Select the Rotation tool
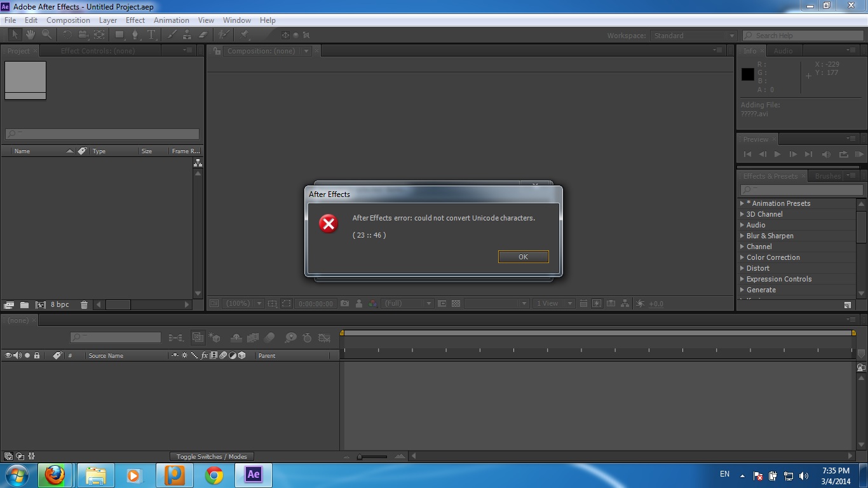Screen dimensions: 868x488 point(68,35)
